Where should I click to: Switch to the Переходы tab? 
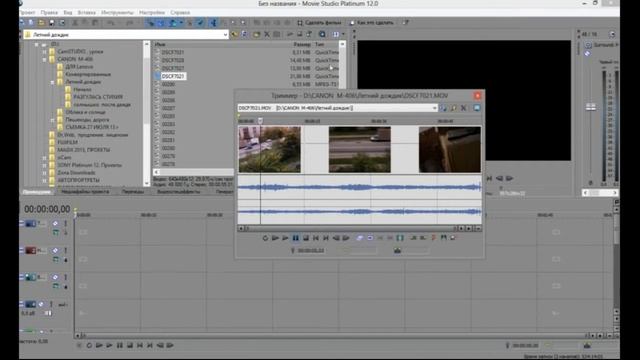133,192
